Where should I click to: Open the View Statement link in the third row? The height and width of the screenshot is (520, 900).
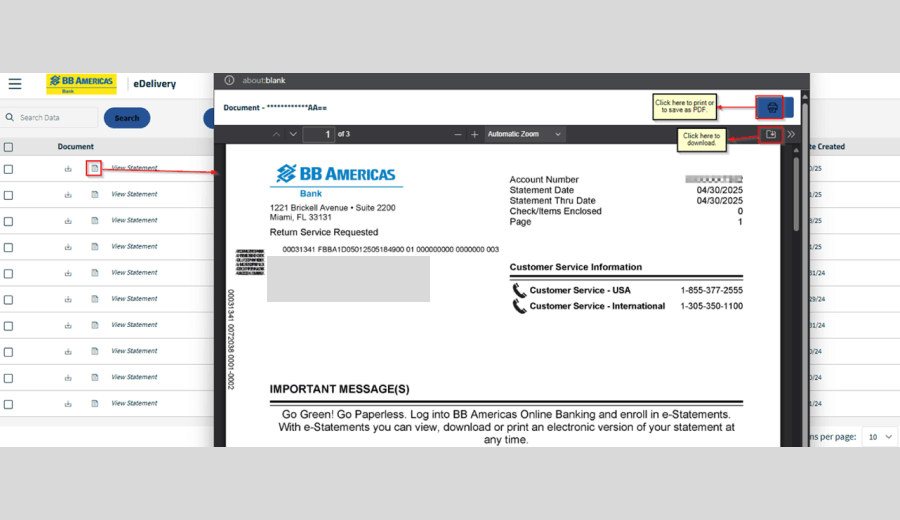point(134,220)
